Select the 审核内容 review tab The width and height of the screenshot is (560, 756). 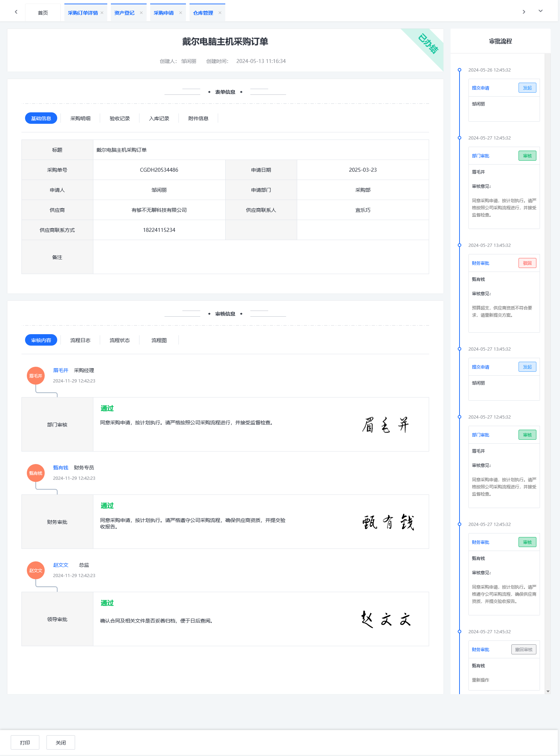click(x=41, y=340)
